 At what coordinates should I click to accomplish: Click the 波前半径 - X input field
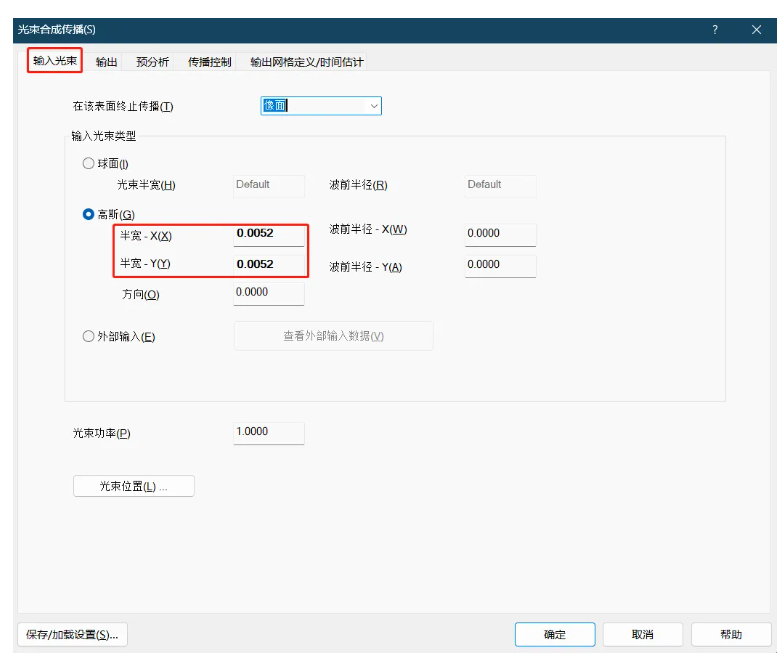pos(500,234)
